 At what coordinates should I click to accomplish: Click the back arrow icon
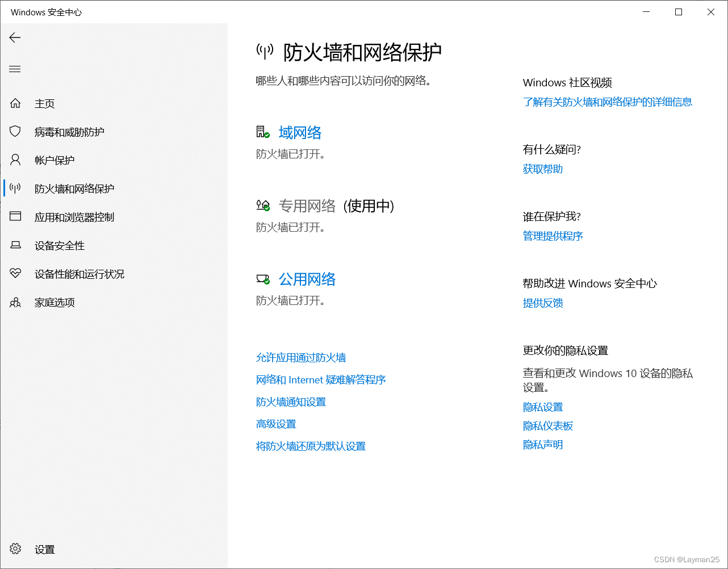point(15,37)
